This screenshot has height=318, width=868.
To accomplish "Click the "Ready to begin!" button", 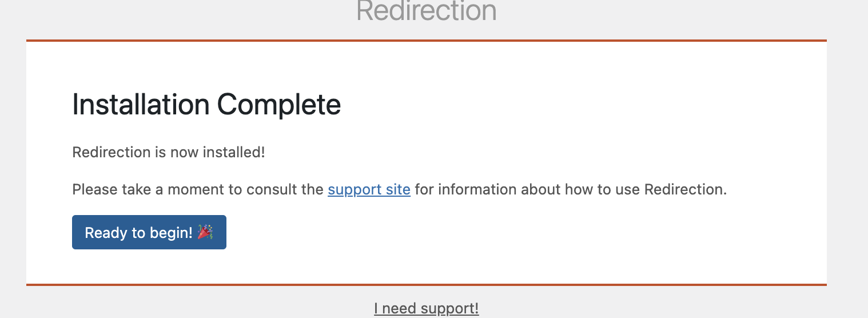I will [149, 232].
